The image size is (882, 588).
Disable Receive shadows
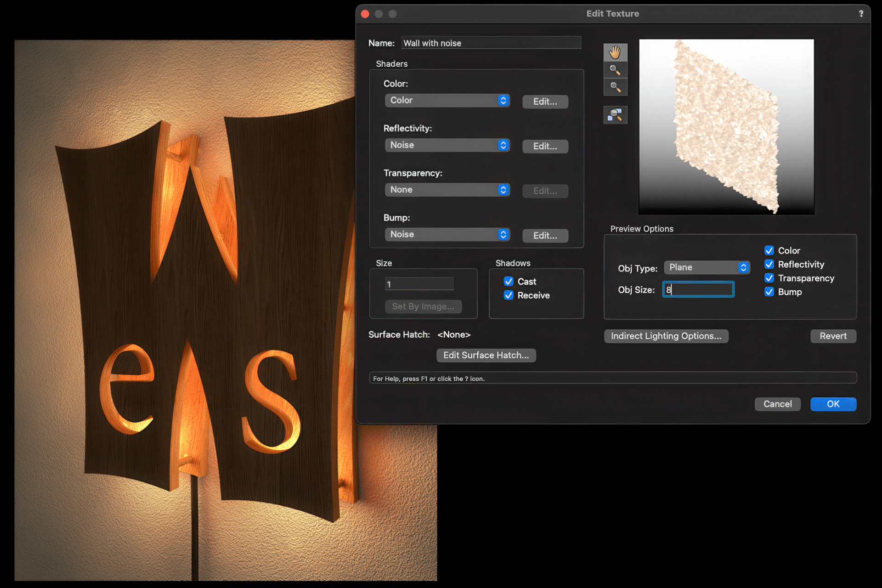coord(508,295)
